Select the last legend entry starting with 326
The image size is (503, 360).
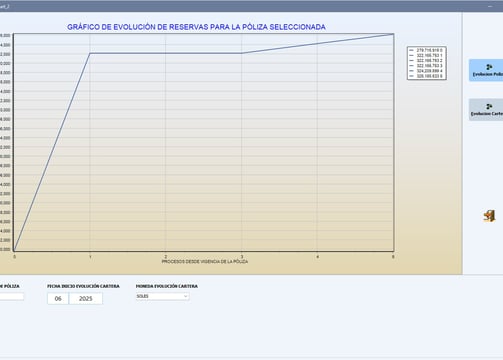pyautogui.click(x=426, y=76)
